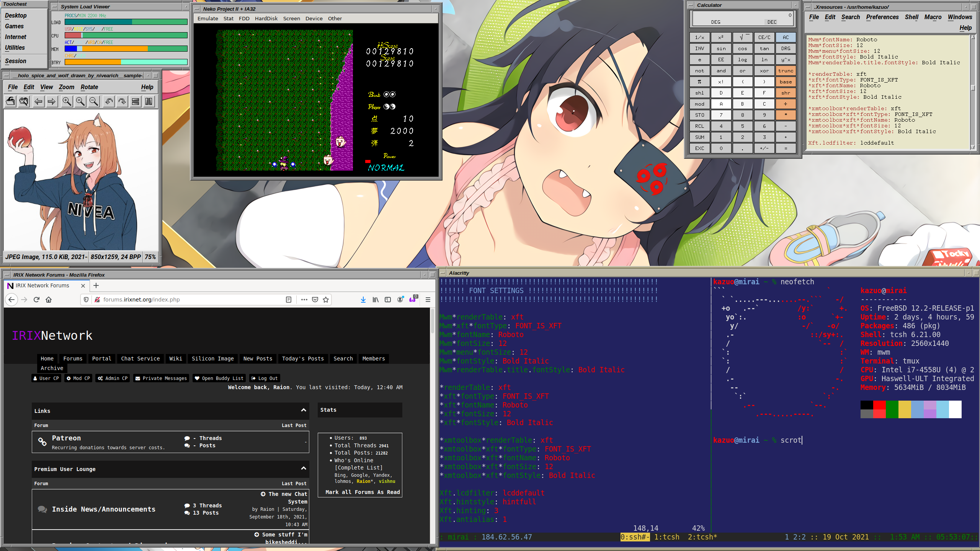The image size is (980, 551).
Task: Click the equals key on calculator
Action: 786,148
